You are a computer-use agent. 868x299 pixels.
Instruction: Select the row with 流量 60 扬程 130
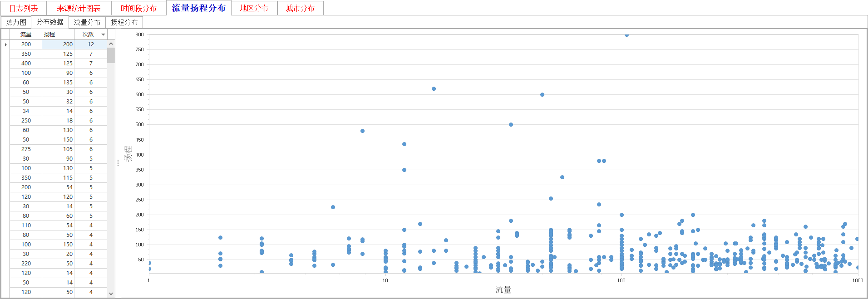click(x=59, y=130)
